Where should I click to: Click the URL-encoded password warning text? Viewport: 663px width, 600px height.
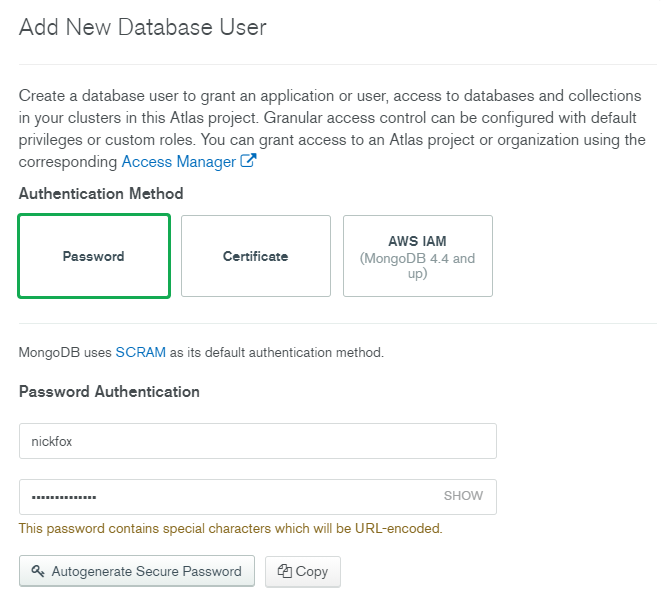230,529
